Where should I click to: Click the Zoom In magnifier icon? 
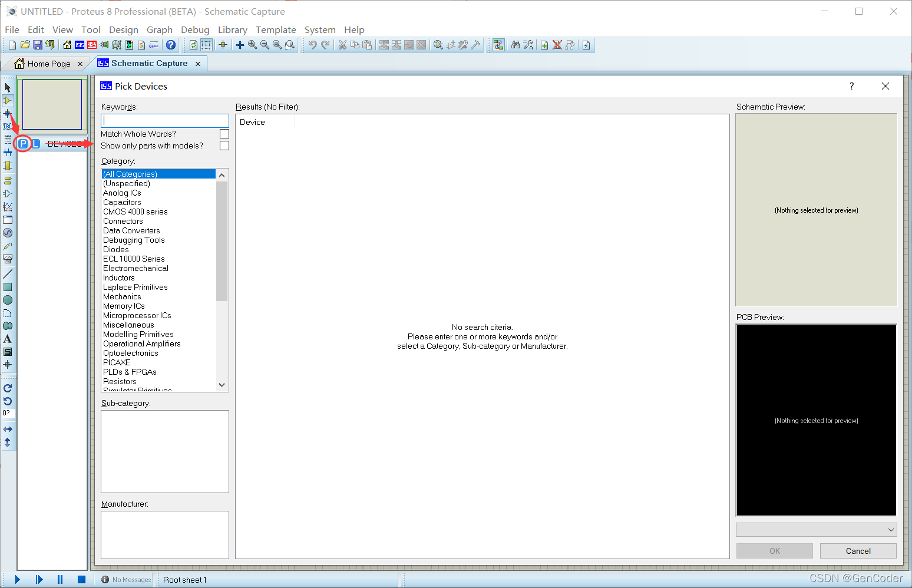252,45
